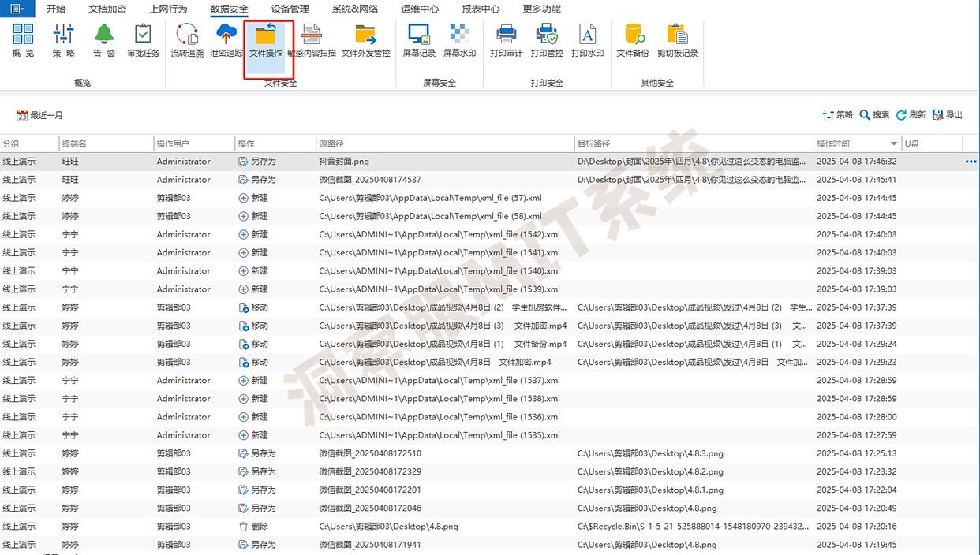The height and width of the screenshot is (555, 980).
Task: Sort by the 目标路径 column header
Action: coord(694,143)
